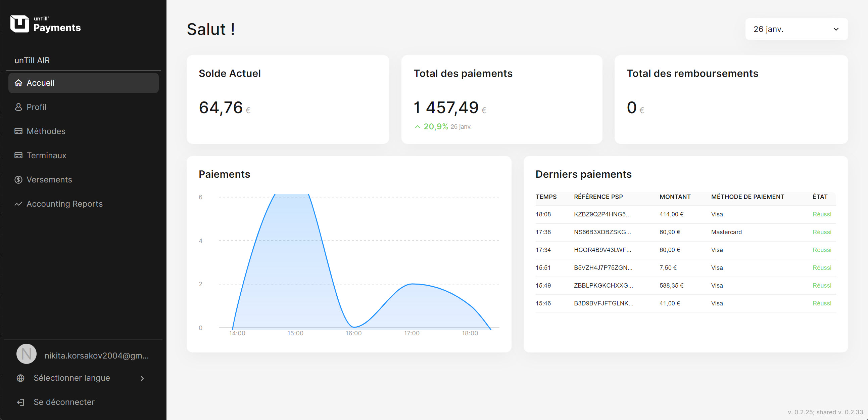
Task: Expand the Sélectionner langue chevron
Action: [142, 379]
